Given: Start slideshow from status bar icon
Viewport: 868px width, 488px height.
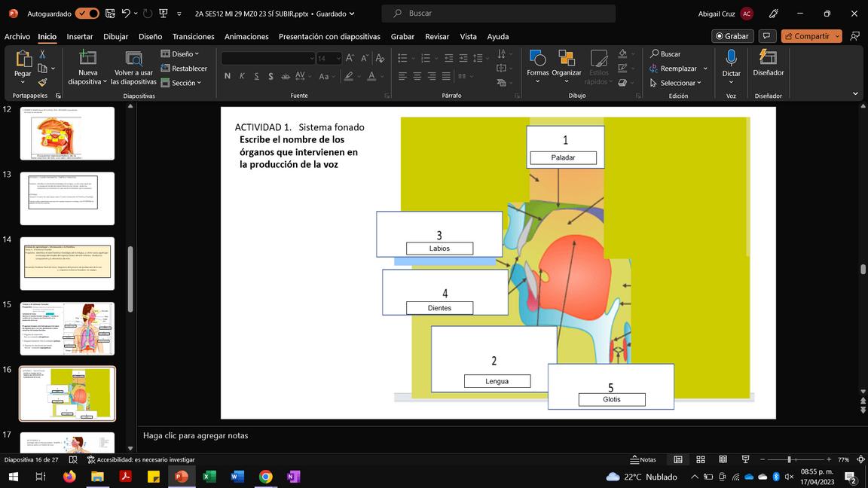Looking at the screenshot, I should coord(745,459).
